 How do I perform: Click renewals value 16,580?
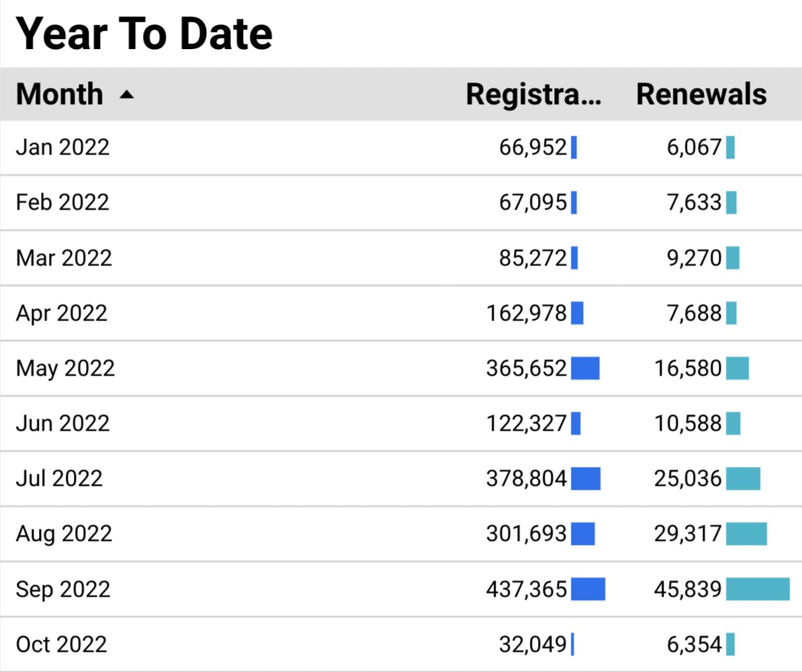(688, 368)
